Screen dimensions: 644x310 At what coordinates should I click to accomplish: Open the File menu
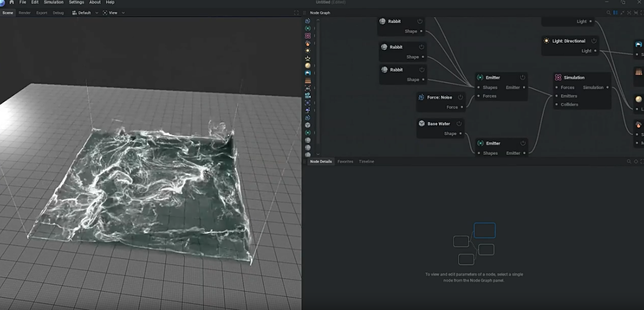[x=23, y=2]
